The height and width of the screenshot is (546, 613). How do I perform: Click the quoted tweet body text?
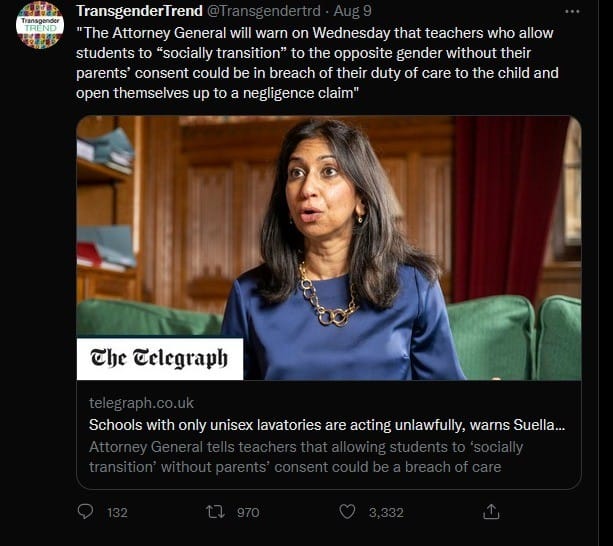(x=317, y=63)
